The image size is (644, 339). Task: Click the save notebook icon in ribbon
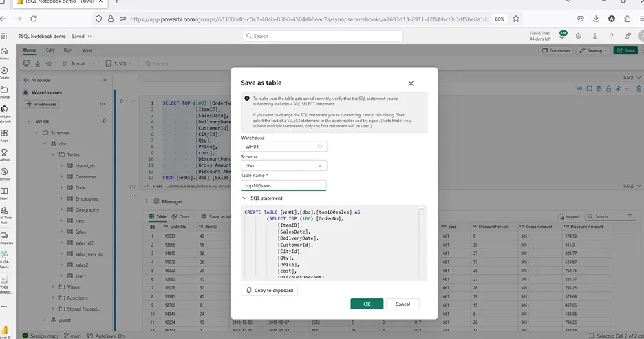(27, 63)
